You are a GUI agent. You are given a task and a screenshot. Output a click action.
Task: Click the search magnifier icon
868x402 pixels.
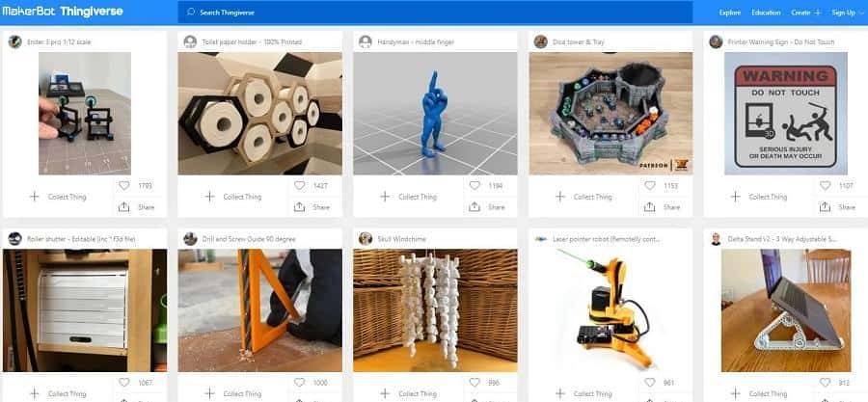click(x=192, y=13)
